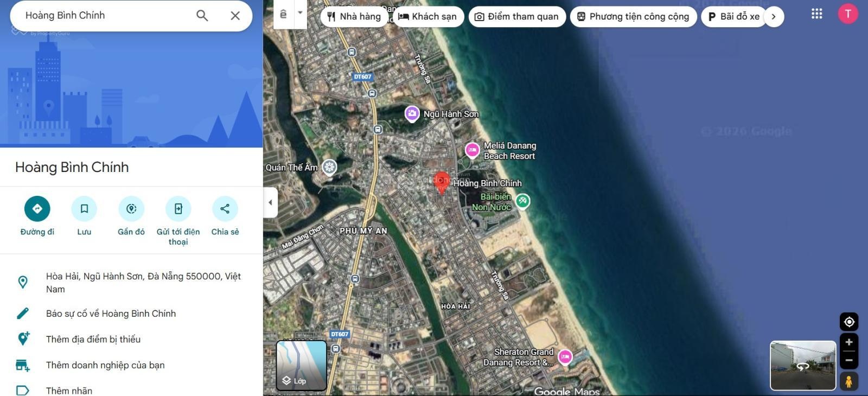The height and width of the screenshot is (396, 868).
Task: Zoom in with the plus button
Action: [x=849, y=342]
